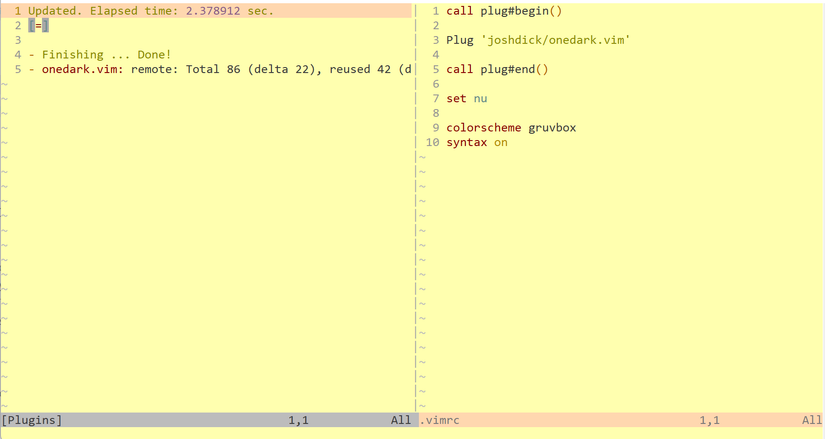Image resolution: width=825 pixels, height=439 pixels.
Task: Click the word 'gruvbox' in .vimrc
Action: coord(552,128)
